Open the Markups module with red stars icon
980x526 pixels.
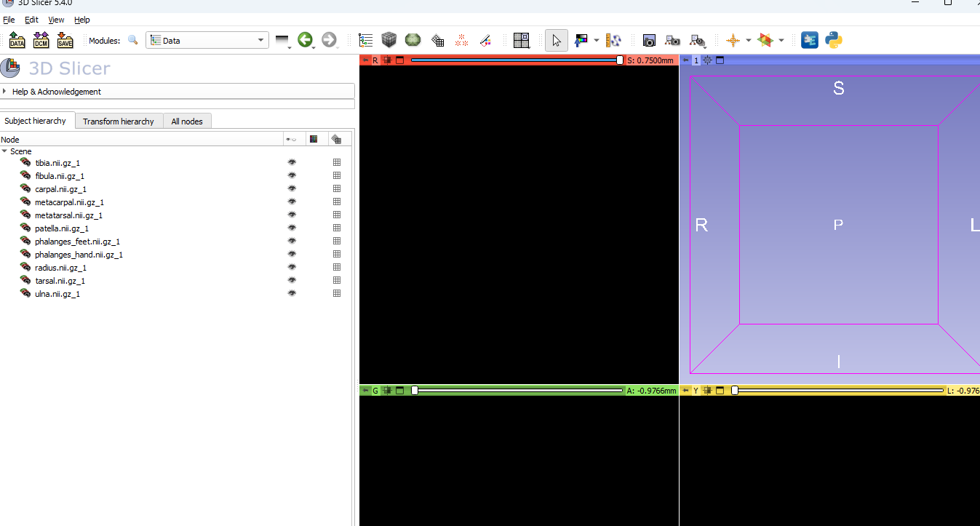tap(461, 40)
